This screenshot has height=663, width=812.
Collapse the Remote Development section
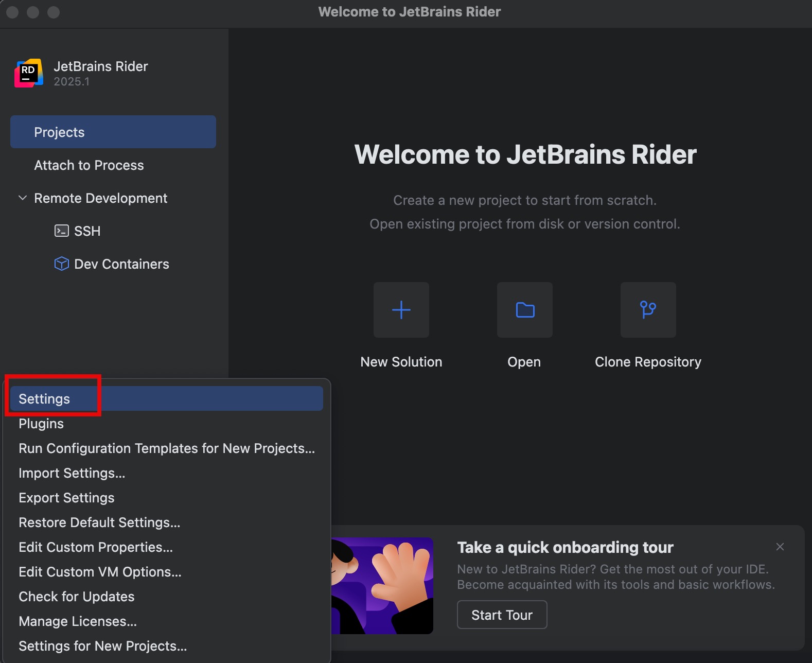[x=23, y=198]
